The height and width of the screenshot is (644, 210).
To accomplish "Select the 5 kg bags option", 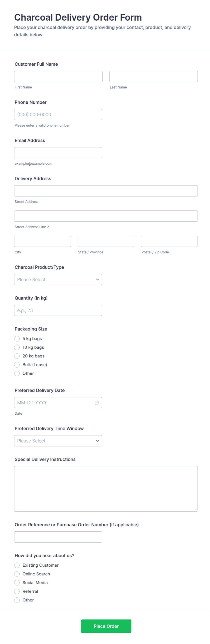I will point(17,339).
